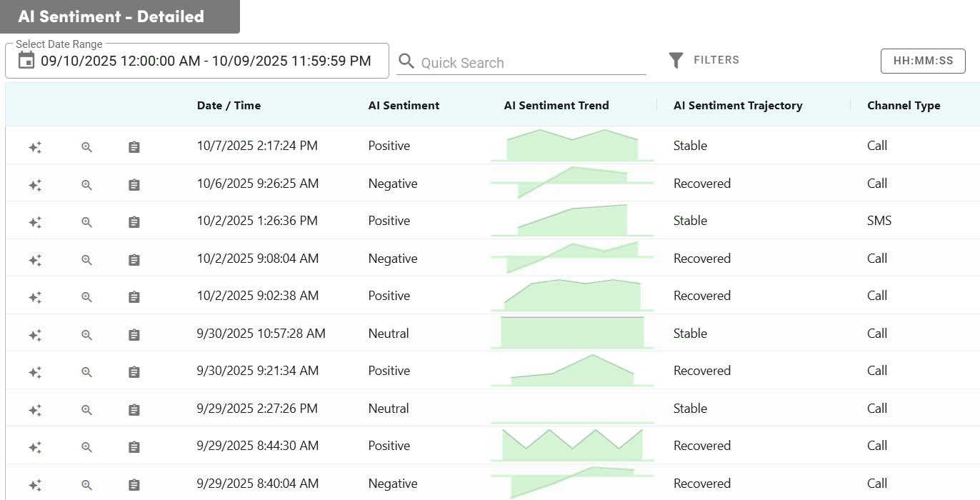Click the Channel Type column header
980x500 pixels.
[x=904, y=105]
